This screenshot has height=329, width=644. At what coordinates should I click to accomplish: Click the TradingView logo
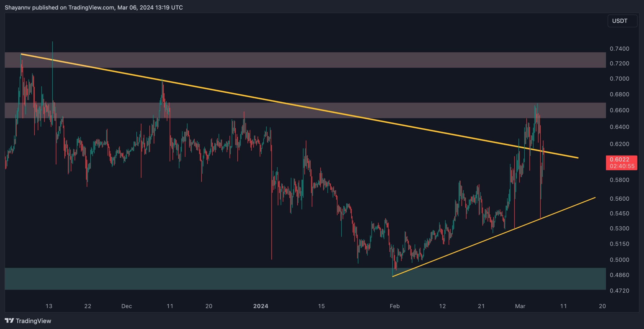[28, 321]
